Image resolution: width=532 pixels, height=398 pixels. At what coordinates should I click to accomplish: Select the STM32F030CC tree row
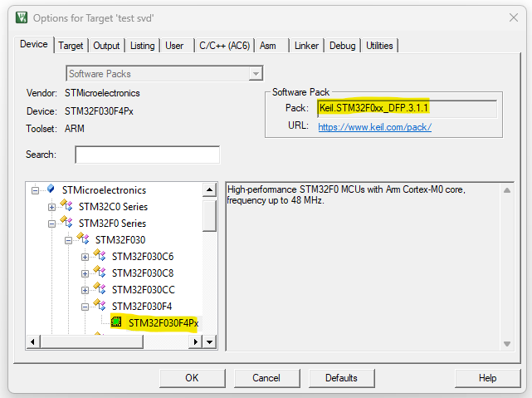click(144, 290)
